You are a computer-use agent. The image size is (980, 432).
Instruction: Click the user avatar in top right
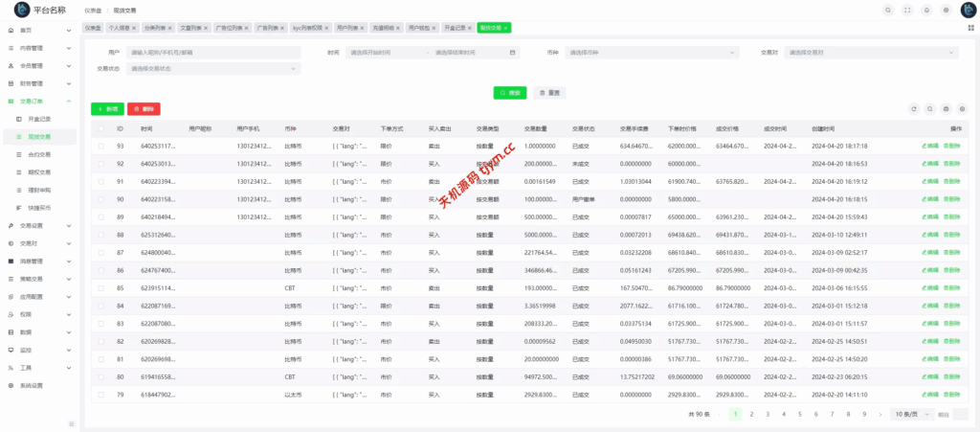point(967,10)
